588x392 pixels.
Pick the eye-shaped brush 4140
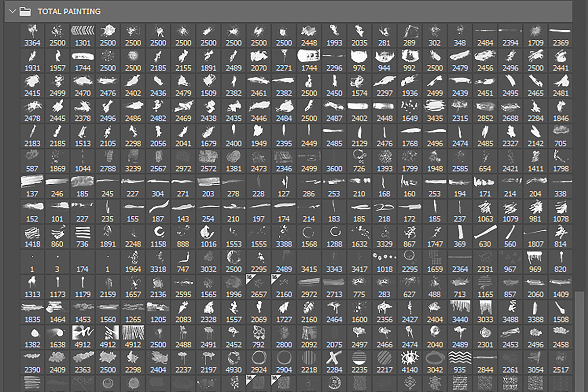pos(410,363)
